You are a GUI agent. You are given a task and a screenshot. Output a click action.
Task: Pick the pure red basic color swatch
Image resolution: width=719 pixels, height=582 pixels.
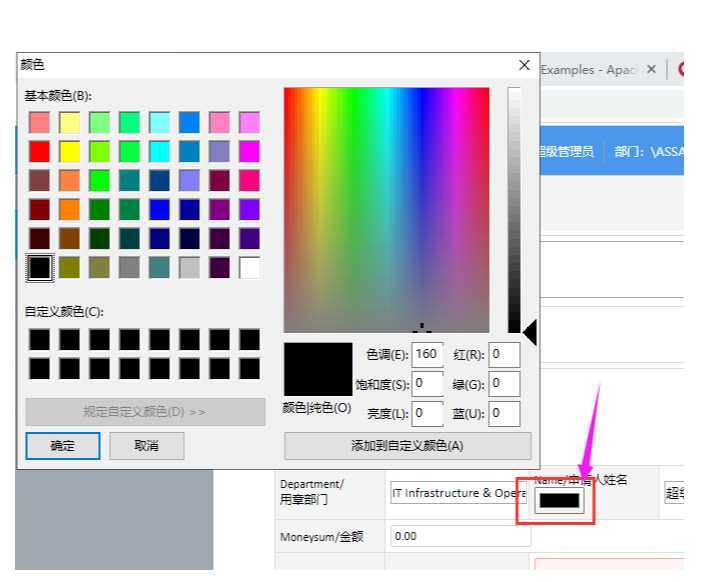pyautogui.click(x=39, y=151)
